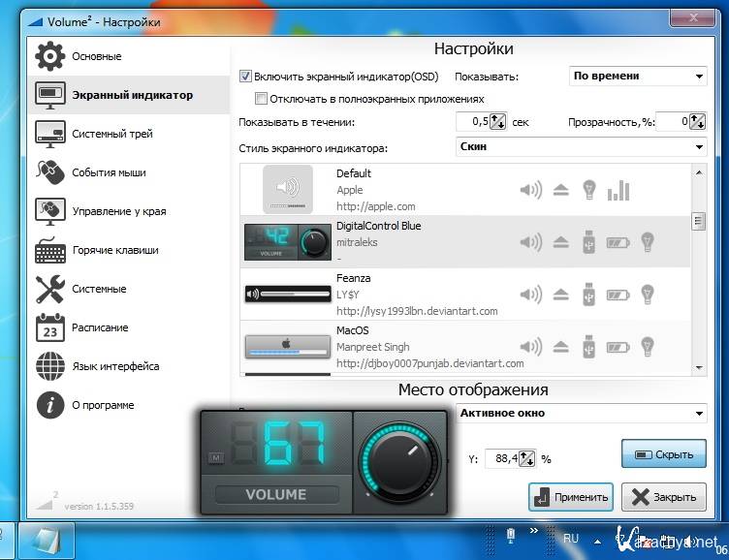729x560 pixels.
Task: Click the Показывать в течении spinner arrows
Action: click(497, 121)
